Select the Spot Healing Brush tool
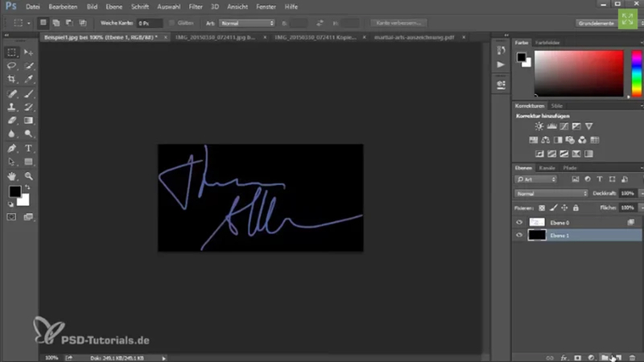 (x=11, y=94)
